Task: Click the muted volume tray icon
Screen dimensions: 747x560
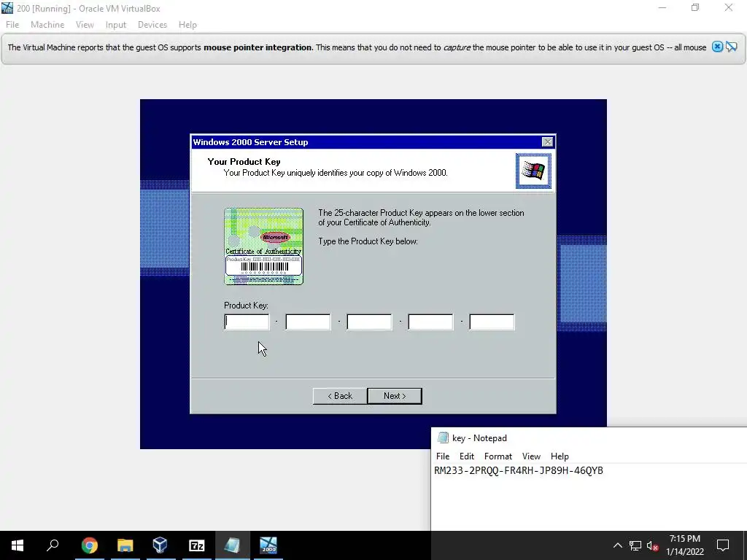Action: click(653, 545)
